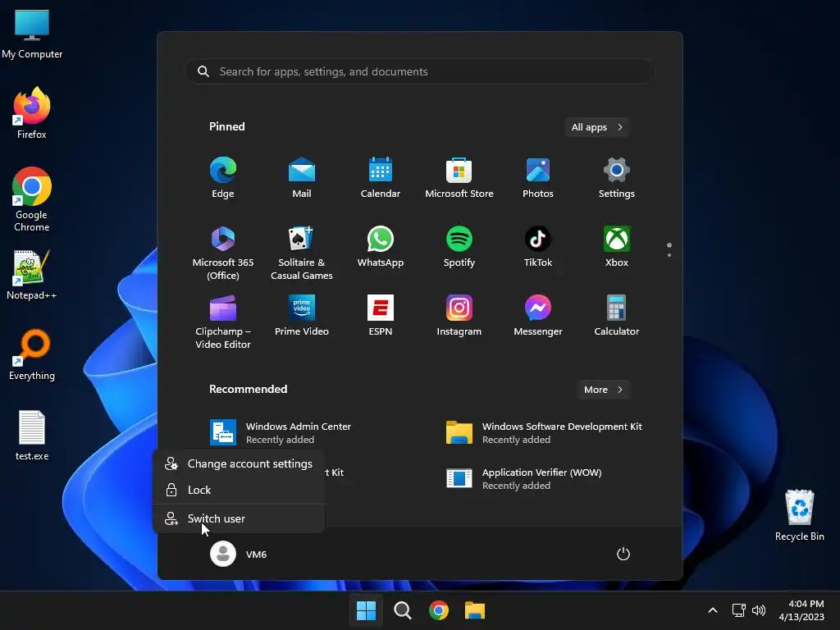Open TikTok
This screenshot has height=630, width=840.
tap(538, 247)
